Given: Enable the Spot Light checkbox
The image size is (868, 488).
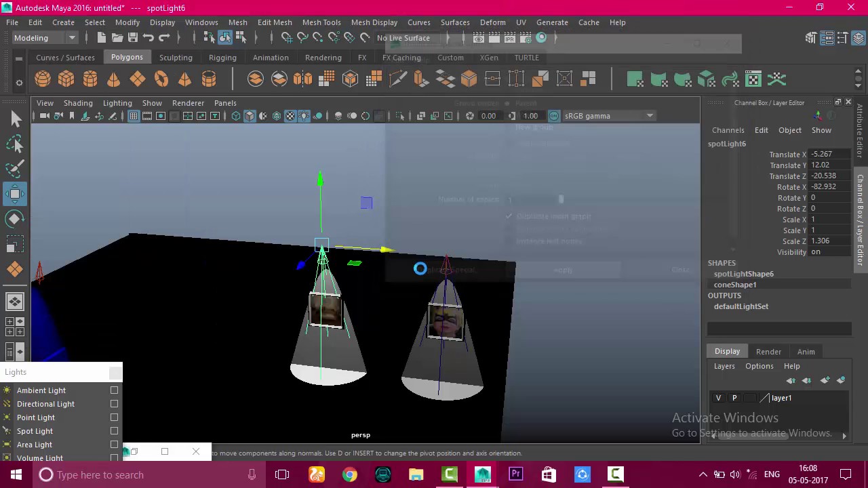Looking at the screenshot, I should tap(114, 431).
